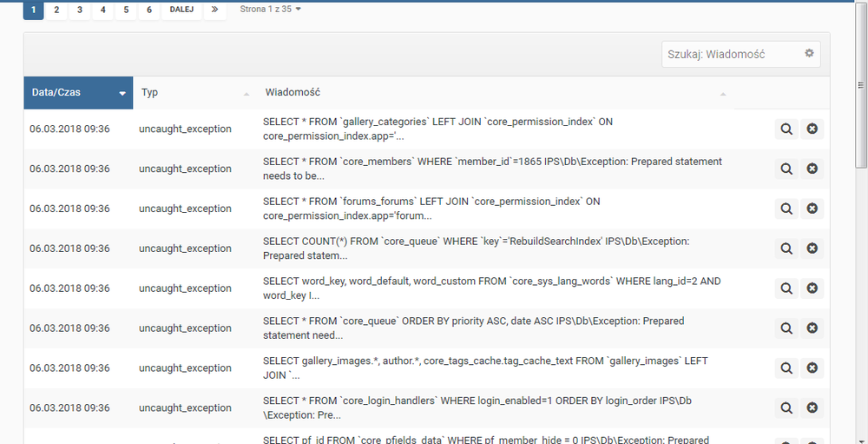The height and width of the screenshot is (444, 868).
Task: Click the 'Szukaj: Wiadomość' search field
Action: [731, 54]
